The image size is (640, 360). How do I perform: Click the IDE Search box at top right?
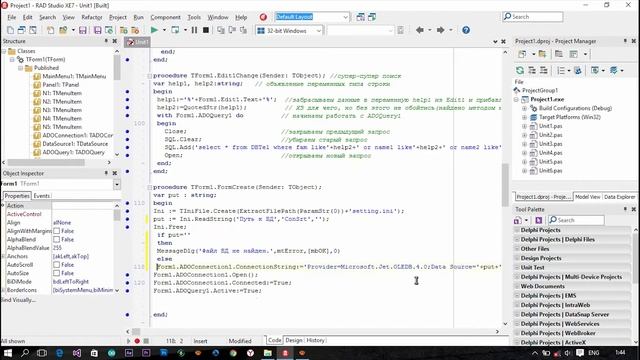click(533, 17)
